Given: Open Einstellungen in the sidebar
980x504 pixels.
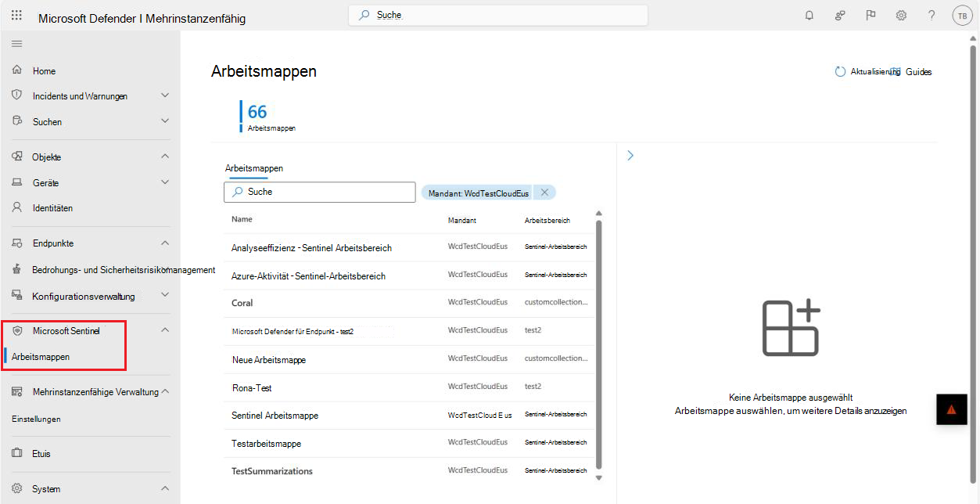Looking at the screenshot, I should pos(36,419).
